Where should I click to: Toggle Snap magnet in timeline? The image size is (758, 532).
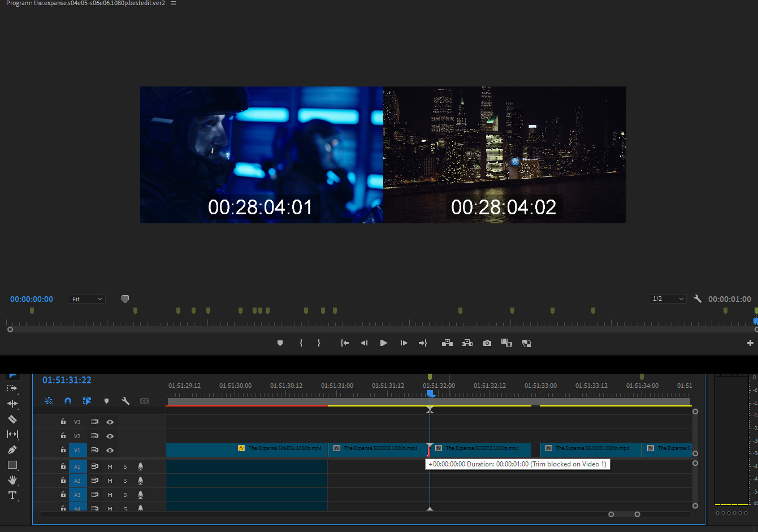click(68, 401)
